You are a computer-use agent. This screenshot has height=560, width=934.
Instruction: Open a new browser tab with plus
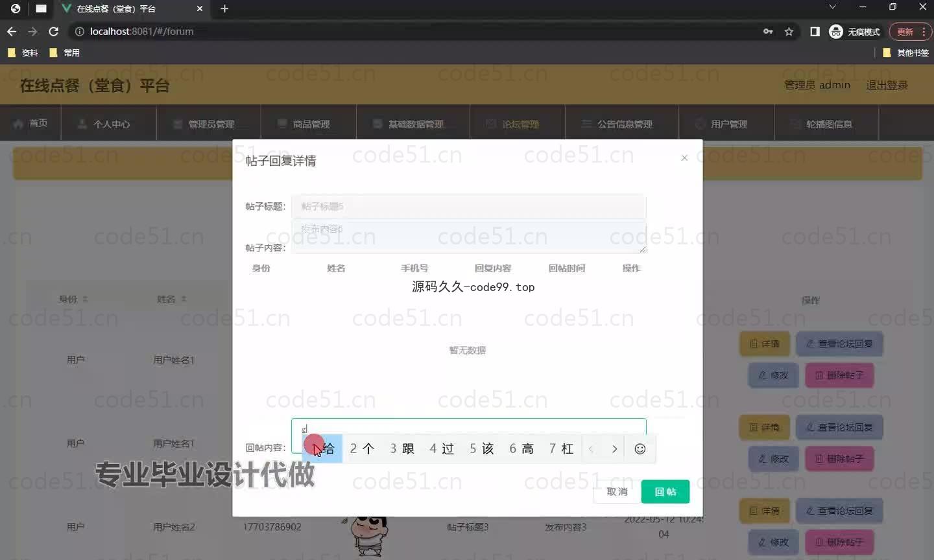tap(224, 8)
